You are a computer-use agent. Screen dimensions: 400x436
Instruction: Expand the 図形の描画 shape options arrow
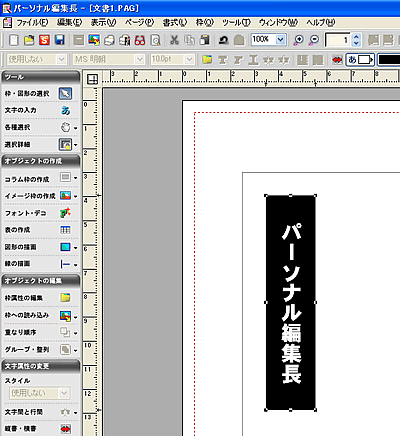click(76, 248)
